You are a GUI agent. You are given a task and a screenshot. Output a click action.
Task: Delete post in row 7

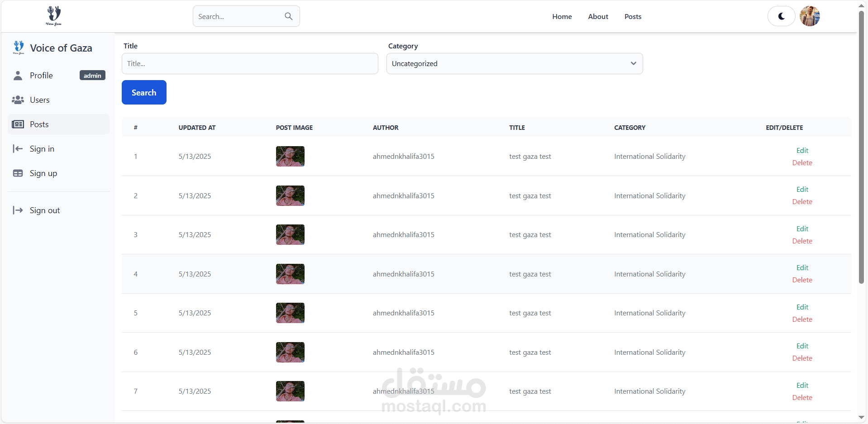pyautogui.click(x=802, y=398)
